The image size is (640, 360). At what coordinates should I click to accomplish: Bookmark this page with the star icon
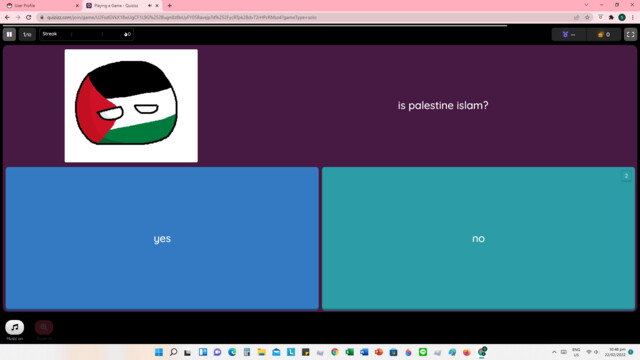tap(587, 17)
